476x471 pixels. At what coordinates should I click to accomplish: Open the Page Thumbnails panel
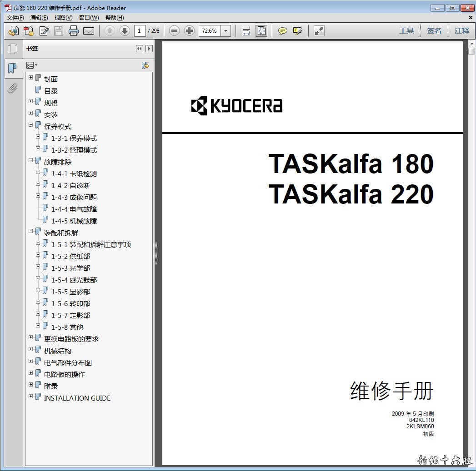(12, 49)
